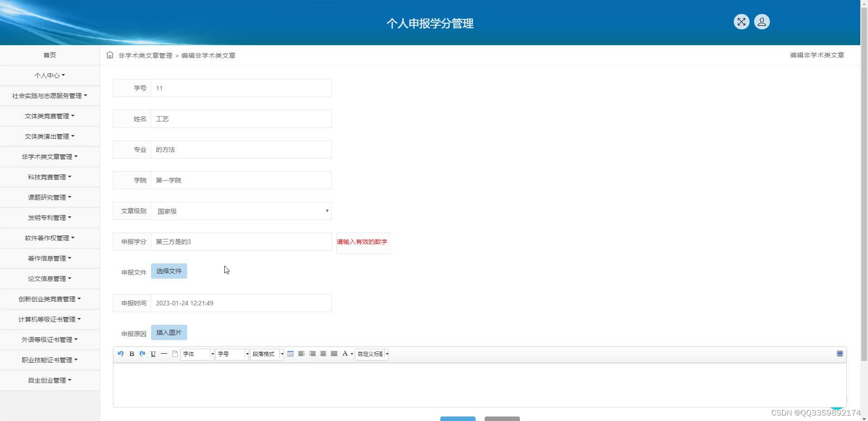868x421 pixels.
Task: Insert a table via editor toolbar
Action: [291, 354]
